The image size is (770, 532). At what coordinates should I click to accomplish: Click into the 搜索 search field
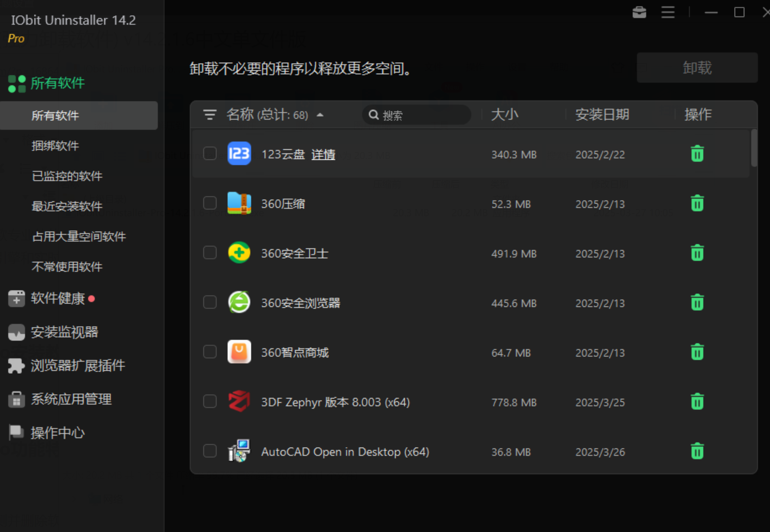(x=416, y=115)
